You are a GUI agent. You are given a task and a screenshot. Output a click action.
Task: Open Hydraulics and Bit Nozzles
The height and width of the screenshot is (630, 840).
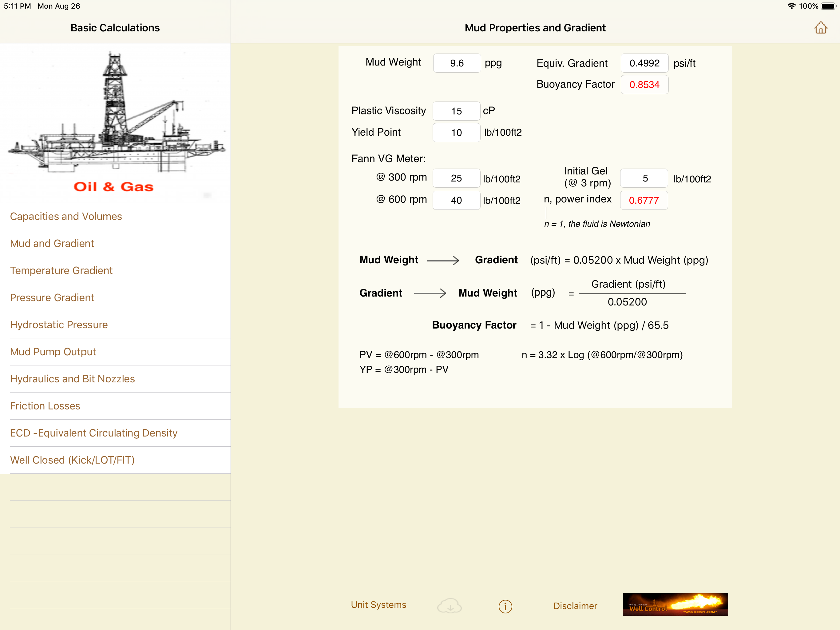(x=73, y=379)
